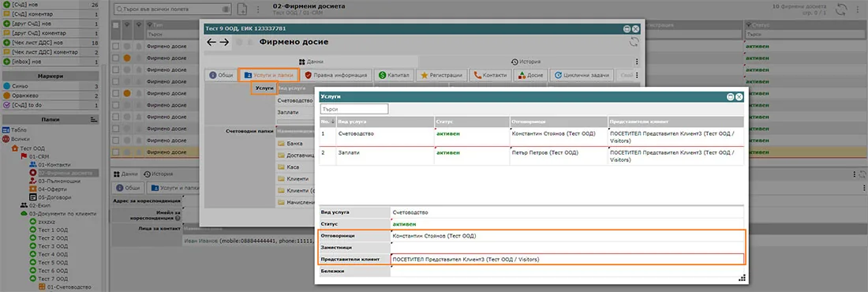Go forward with right arrow in Фирмено досие
The width and height of the screenshot is (868, 292).
224,42
